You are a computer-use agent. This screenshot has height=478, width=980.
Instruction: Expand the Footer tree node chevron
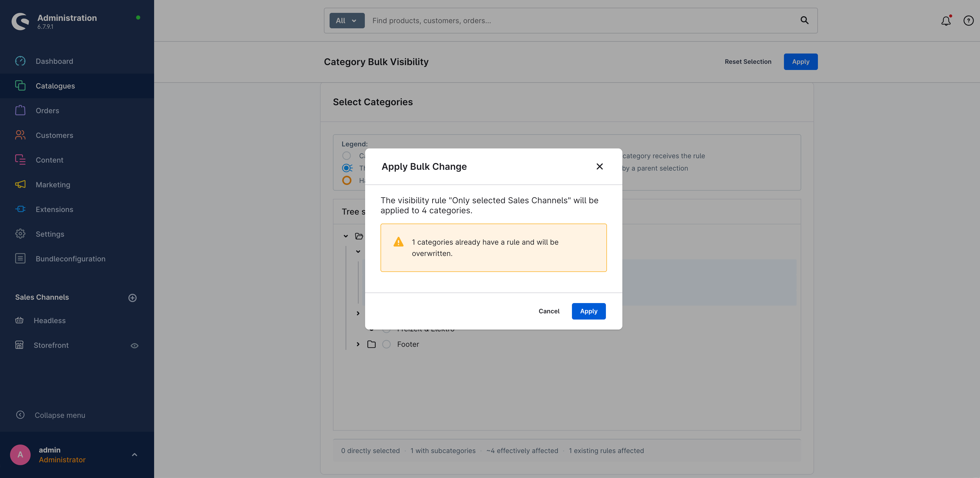(x=358, y=344)
